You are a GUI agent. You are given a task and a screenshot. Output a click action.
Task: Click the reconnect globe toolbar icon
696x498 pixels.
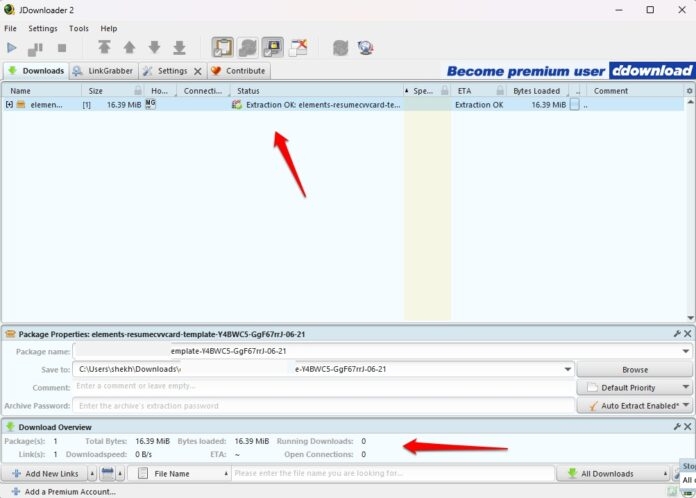(x=340, y=47)
